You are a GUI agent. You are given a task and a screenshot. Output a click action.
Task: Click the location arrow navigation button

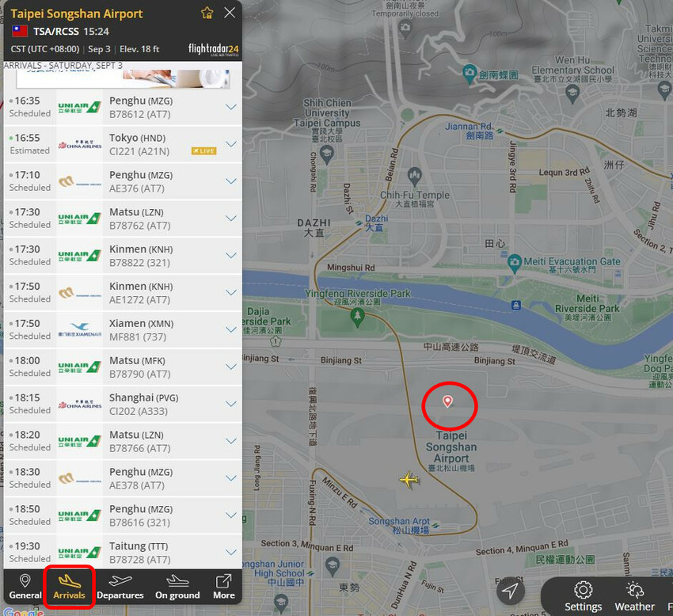point(511,591)
